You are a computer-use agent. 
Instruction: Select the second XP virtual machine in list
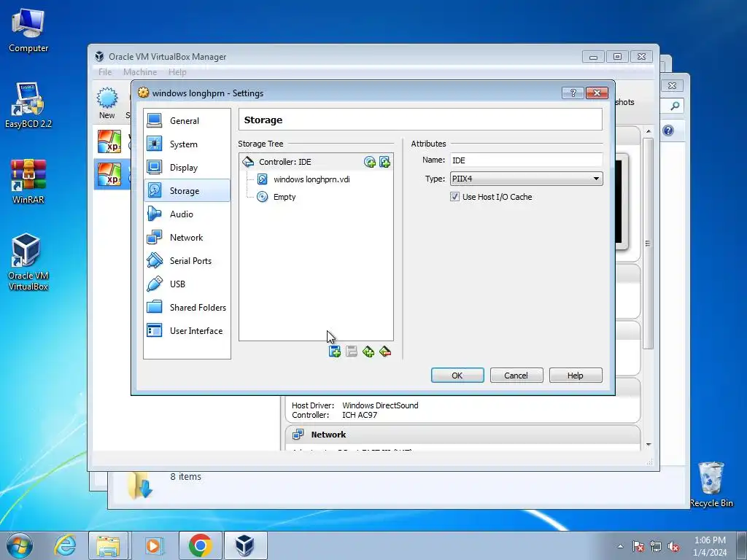coord(112,174)
